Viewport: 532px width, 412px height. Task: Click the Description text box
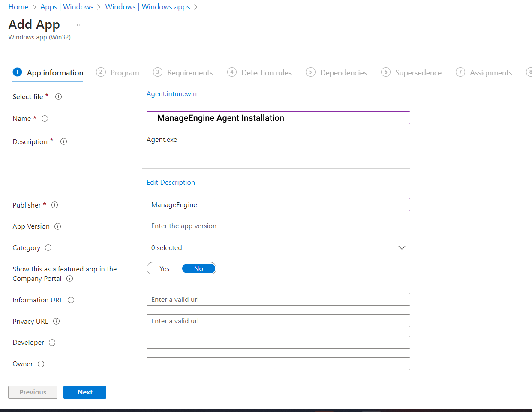(x=276, y=151)
